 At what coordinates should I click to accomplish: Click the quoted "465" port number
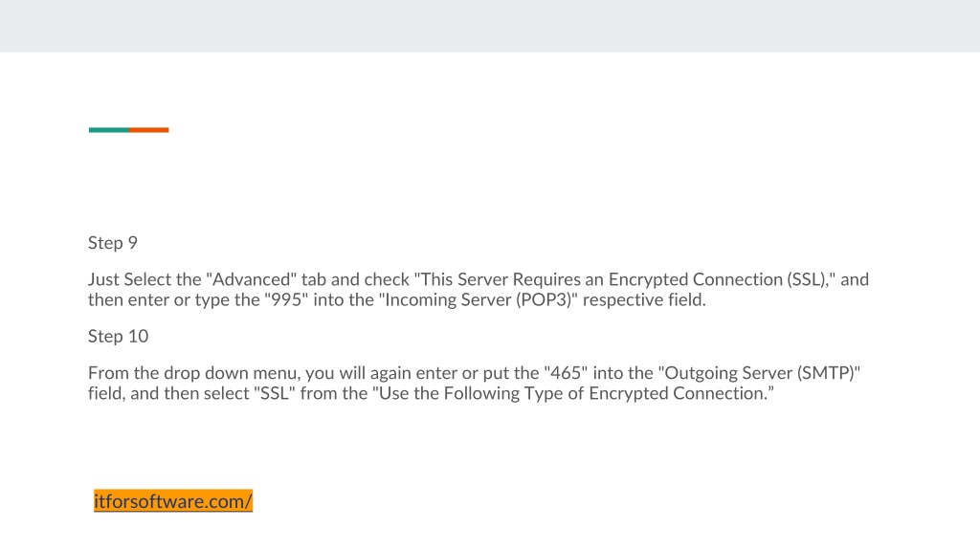[566, 373]
